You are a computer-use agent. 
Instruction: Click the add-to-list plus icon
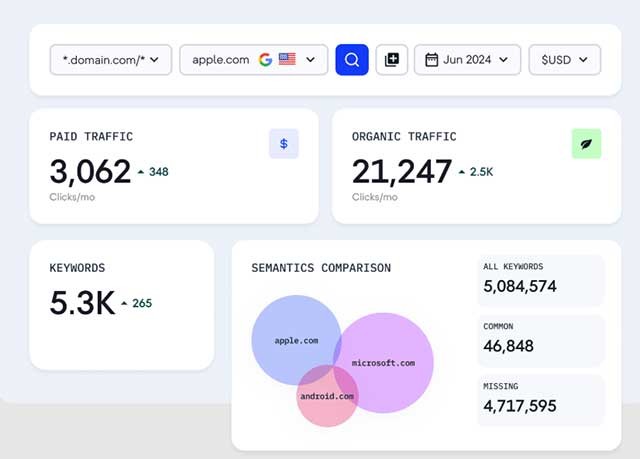click(x=391, y=60)
